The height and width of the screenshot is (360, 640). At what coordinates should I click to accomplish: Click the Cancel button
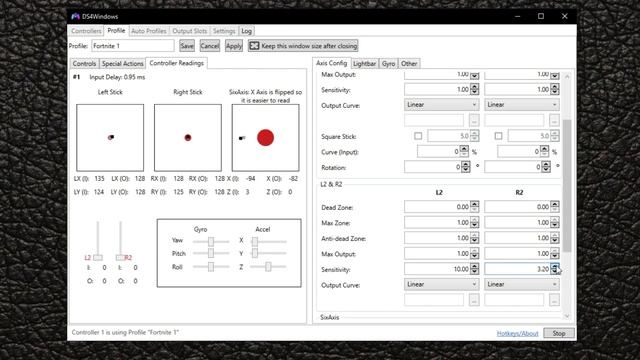click(x=210, y=46)
